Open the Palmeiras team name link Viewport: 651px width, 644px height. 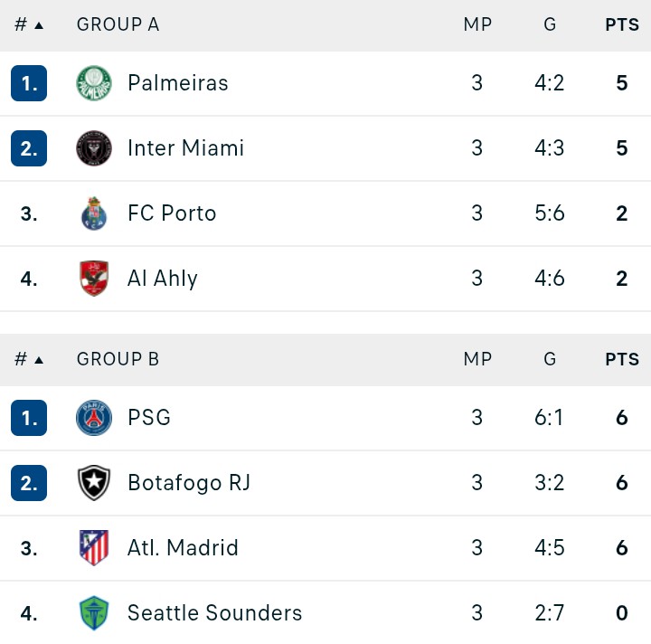[x=178, y=83]
